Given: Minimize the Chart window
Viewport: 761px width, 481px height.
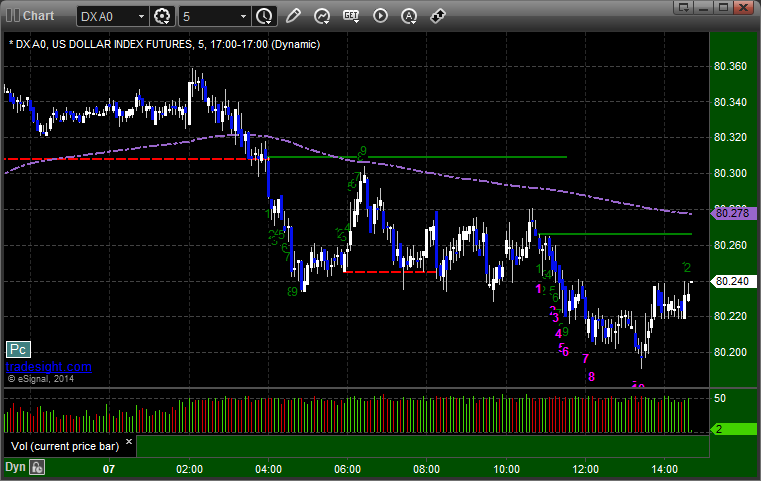Looking at the screenshot, I should click(x=704, y=7).
